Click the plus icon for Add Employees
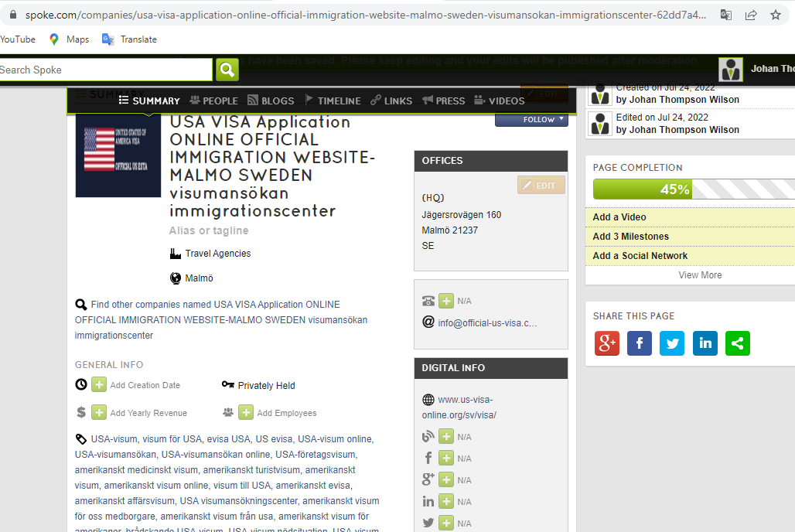This screenshot has height=532, width=795. click(246, 412)
